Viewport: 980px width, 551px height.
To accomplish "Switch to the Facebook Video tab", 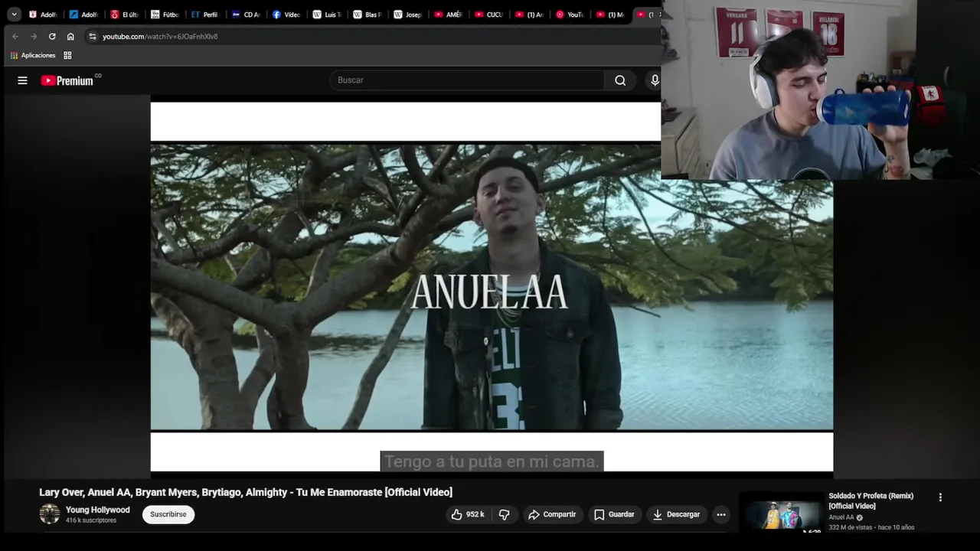I will (x=286, y=15).
